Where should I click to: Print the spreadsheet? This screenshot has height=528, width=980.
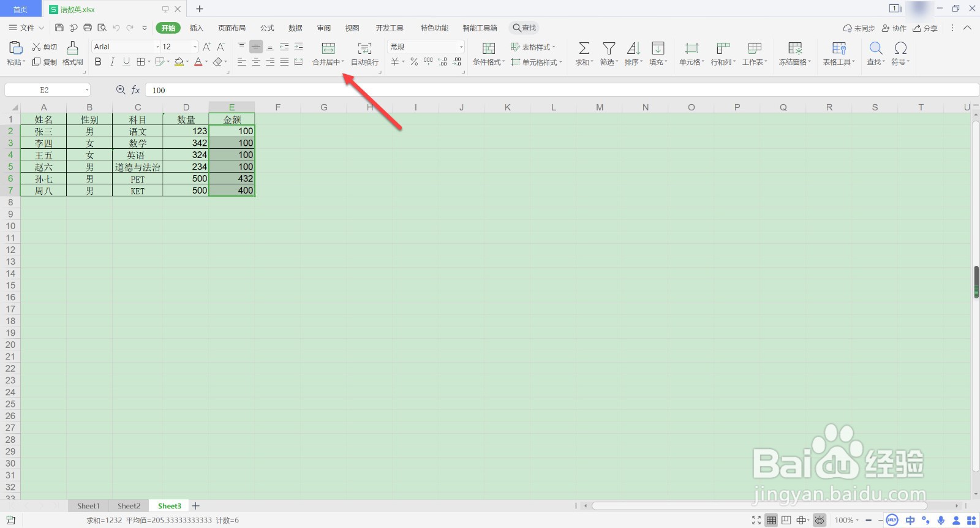(x=88, y=28)
